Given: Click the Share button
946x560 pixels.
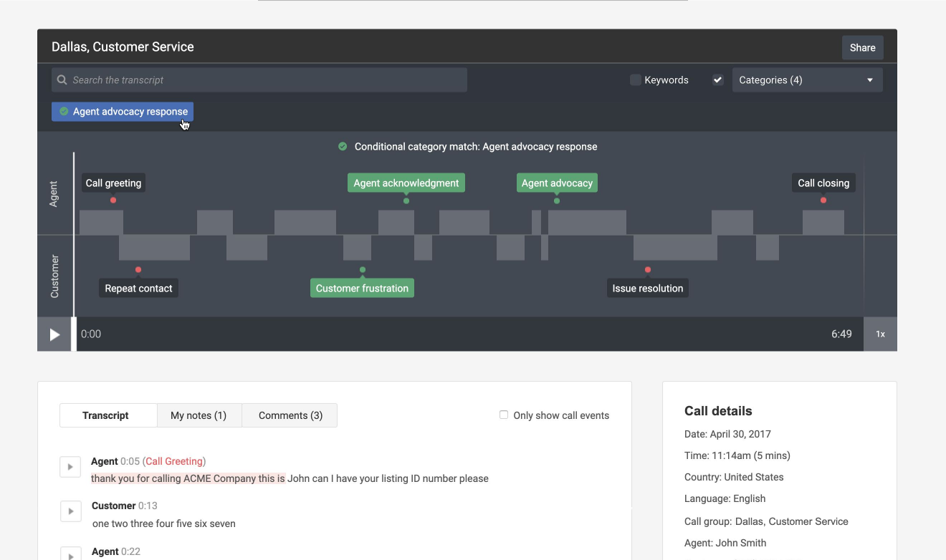Looking at the screenshot, I should click(x=862, y=48).
